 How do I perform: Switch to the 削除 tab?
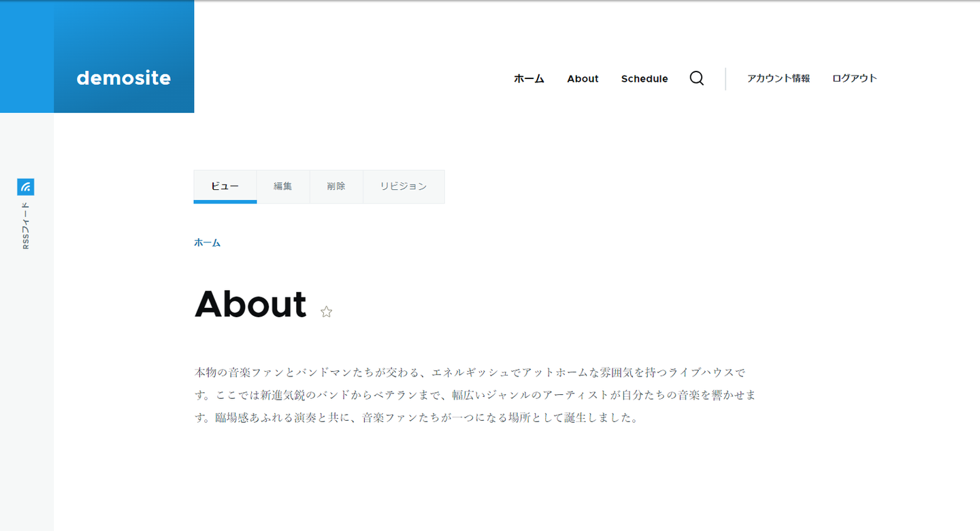coord(336,187)
